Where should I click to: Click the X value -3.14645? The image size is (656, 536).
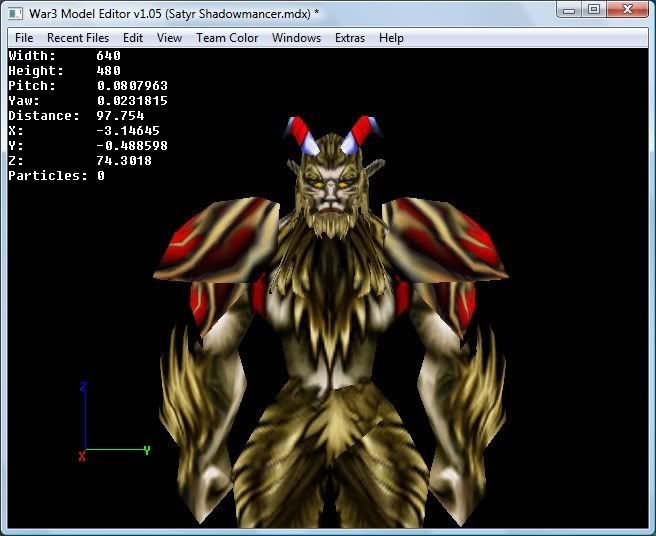click(128, 131)
